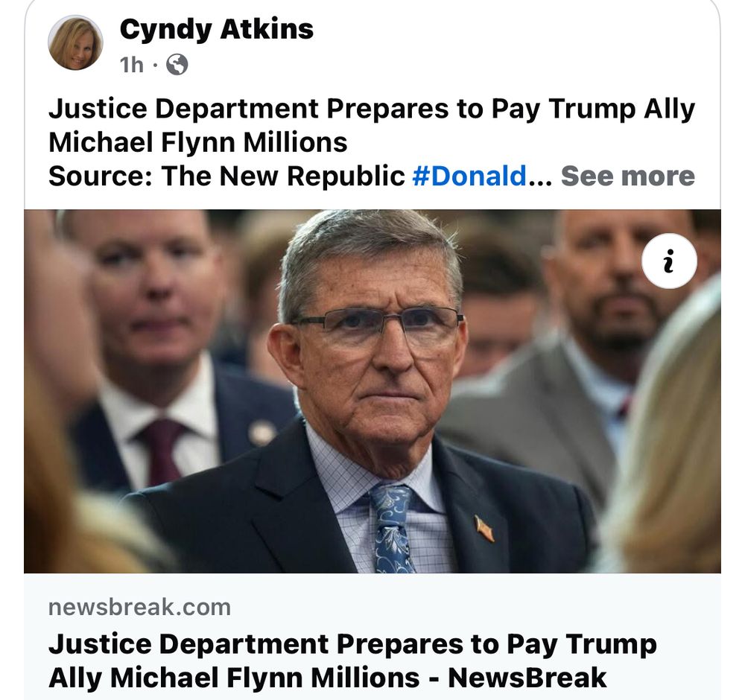Click the lapel pin on dark jacket
Viewport: 745px width, 700px height.
485,528
